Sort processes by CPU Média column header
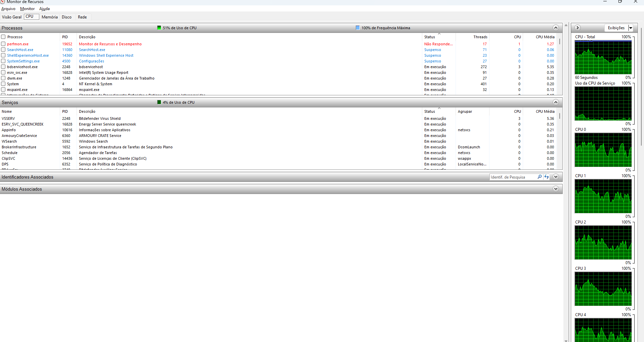The width and height of the screenshot is (644, 342). click(x=540, y=37)
